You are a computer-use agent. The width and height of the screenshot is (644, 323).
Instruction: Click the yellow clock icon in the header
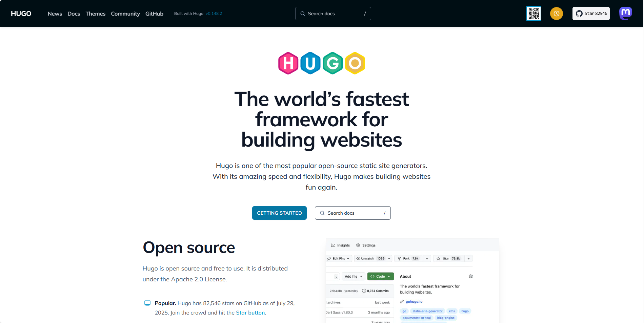[556, 14]
